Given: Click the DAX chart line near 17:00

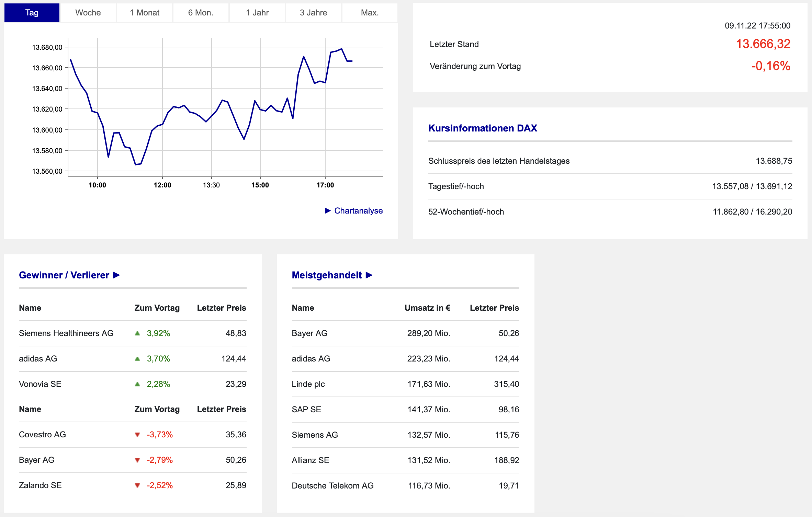Looking at the screenshot, I should 325,82.
